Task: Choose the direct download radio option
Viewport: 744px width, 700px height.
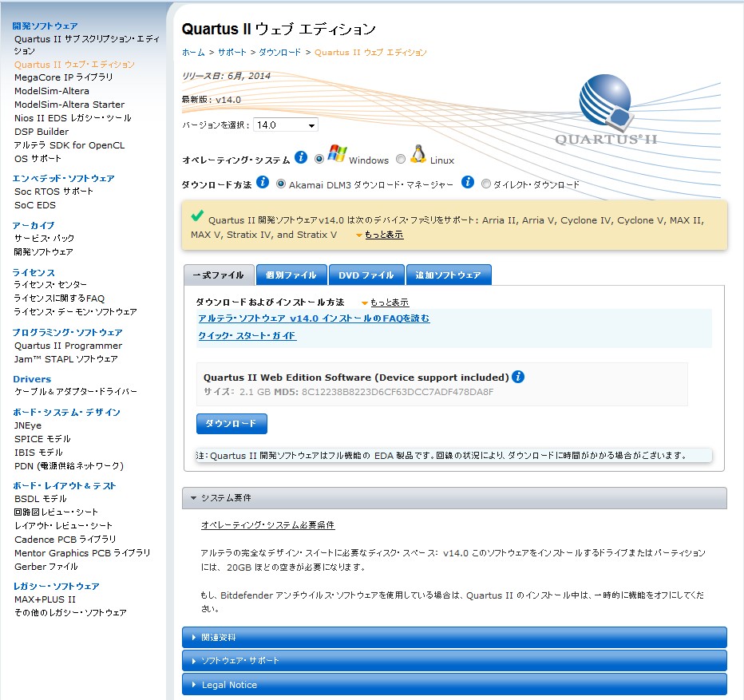Action: [486, 184]
